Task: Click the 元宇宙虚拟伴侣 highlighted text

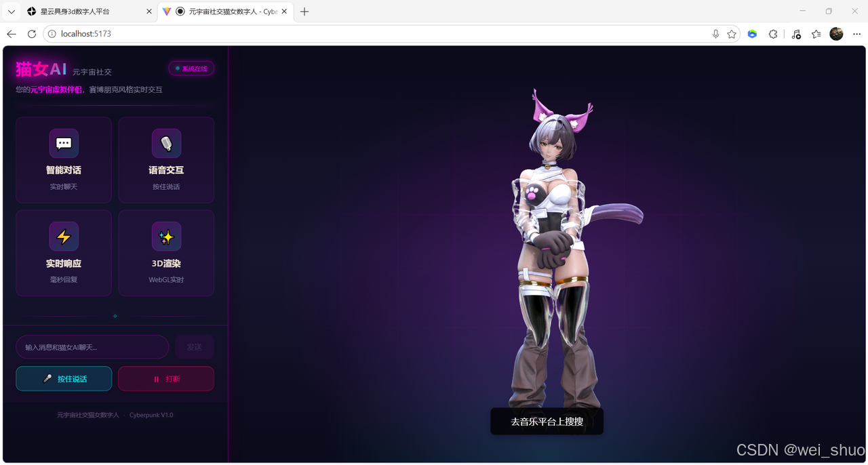Action: pos(56,89)
